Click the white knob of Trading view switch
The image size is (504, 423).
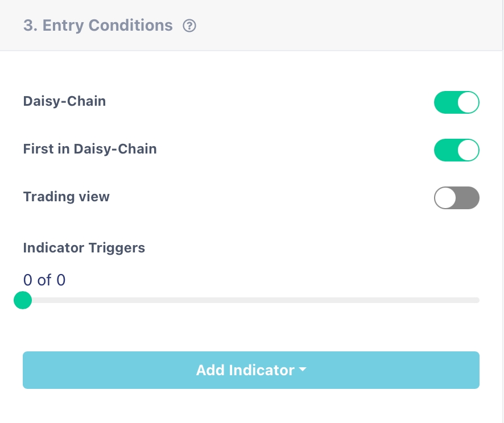click(x=445, y=198)
